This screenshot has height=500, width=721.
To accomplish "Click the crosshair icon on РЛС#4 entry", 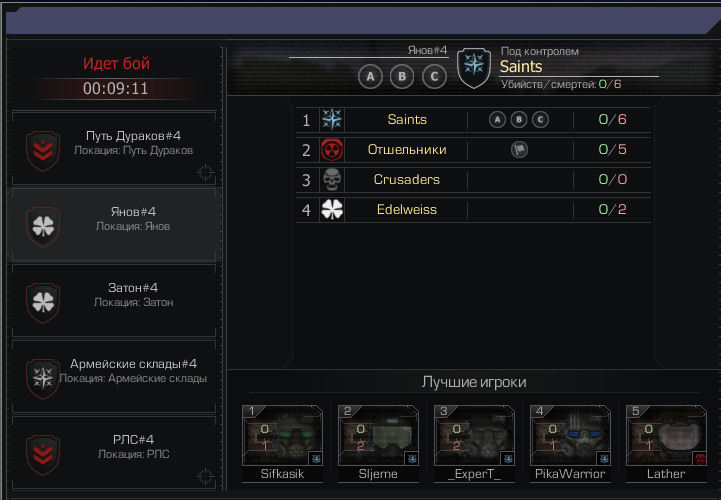I will click(206, 477).
